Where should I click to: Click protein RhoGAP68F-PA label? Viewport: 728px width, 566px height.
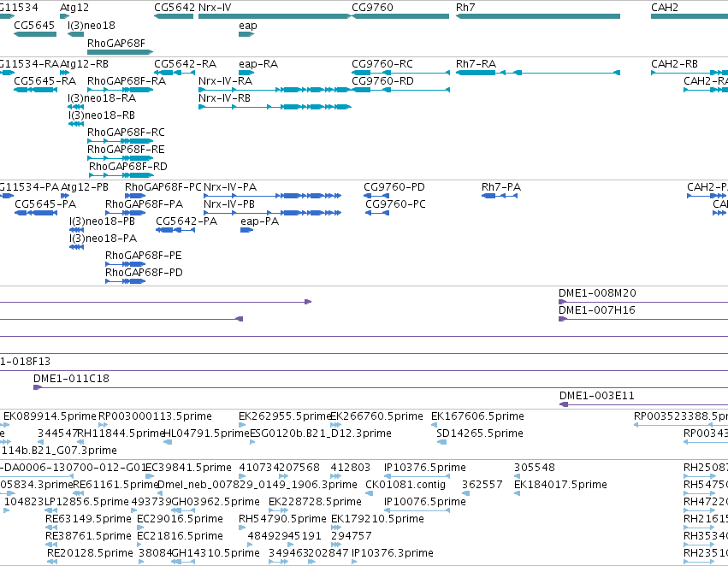coord(144,204)
